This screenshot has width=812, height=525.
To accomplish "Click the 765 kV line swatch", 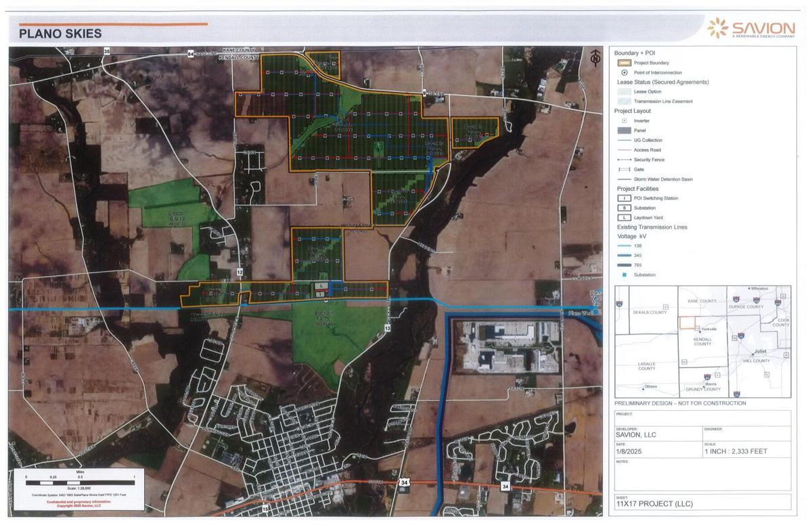I will pyautogui.click(x=624, y=265).
